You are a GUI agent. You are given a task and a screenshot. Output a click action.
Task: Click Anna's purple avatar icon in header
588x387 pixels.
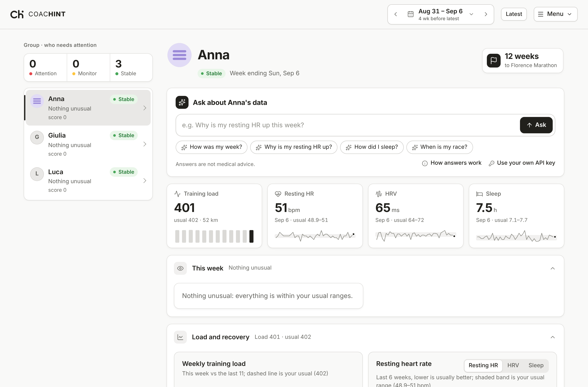coord(179,55)
